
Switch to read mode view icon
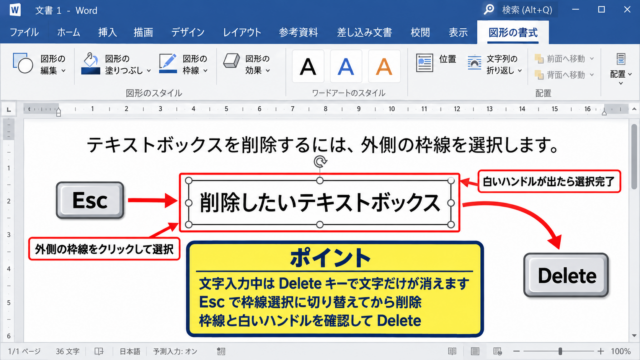tap(452, 351)
